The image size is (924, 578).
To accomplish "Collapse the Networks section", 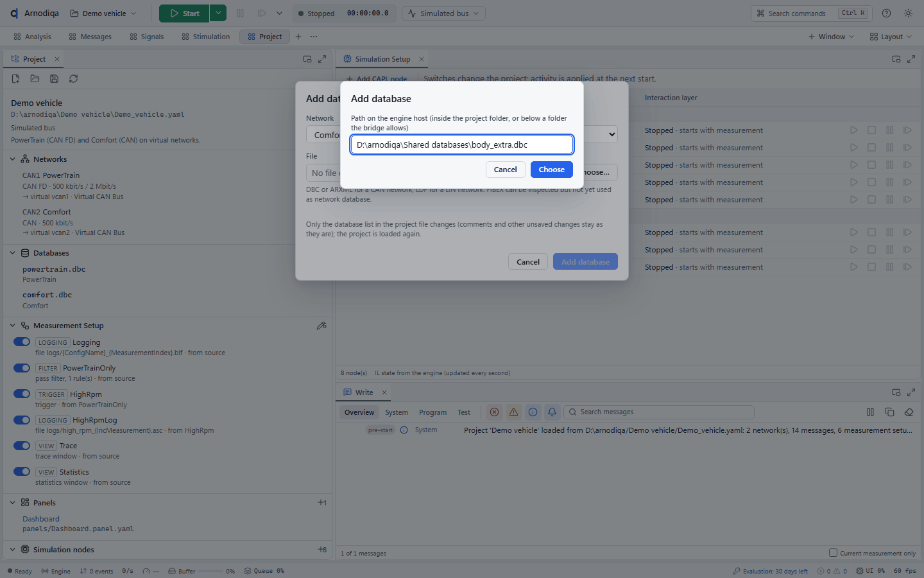I will pyautogui.click(x=12, y=159).
